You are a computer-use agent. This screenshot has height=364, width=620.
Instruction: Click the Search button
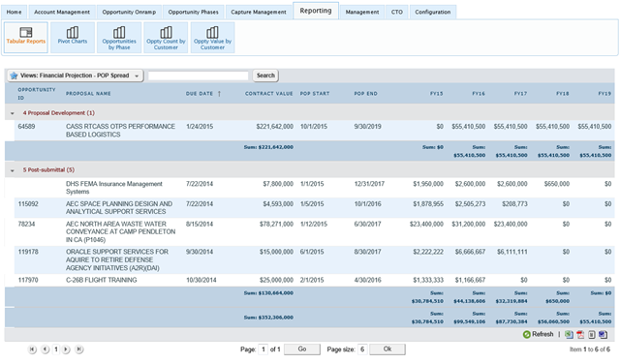tap(265, 76)
